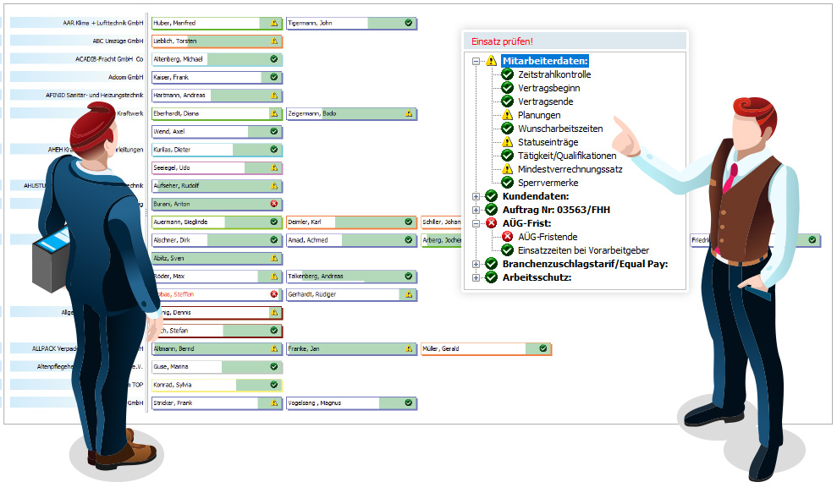Click the warning icon on Huber, Manfred's bar

coord(273,24)
